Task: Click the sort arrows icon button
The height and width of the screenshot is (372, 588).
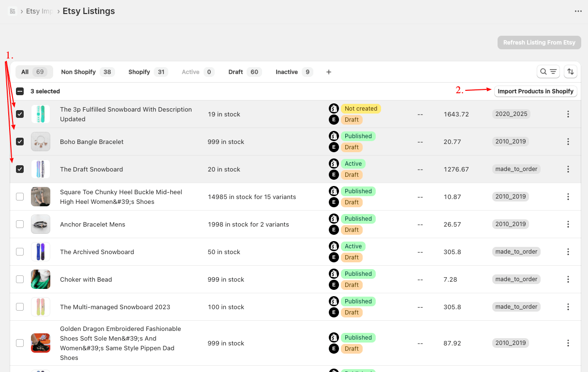Action: pos(571,72)
